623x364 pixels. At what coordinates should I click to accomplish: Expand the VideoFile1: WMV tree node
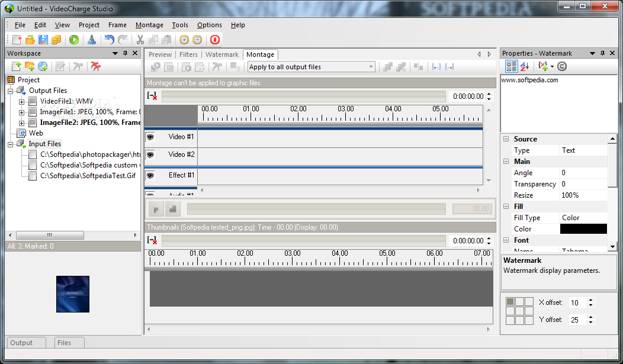21,102
